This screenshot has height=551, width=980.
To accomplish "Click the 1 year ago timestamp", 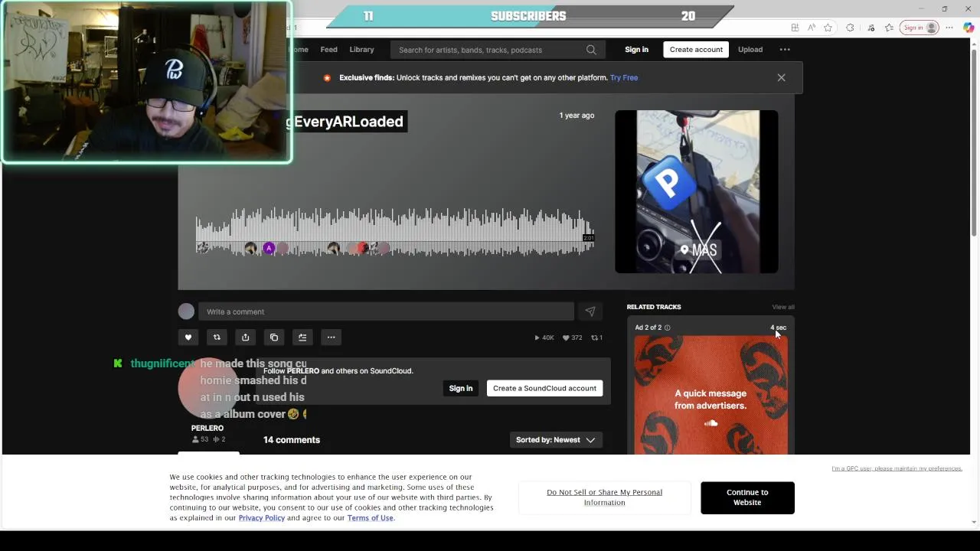I will (x=577, y=116).
